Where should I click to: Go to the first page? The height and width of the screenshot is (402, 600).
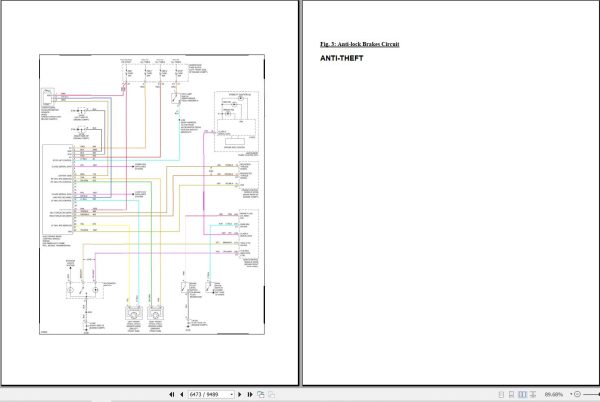point(171,394)
